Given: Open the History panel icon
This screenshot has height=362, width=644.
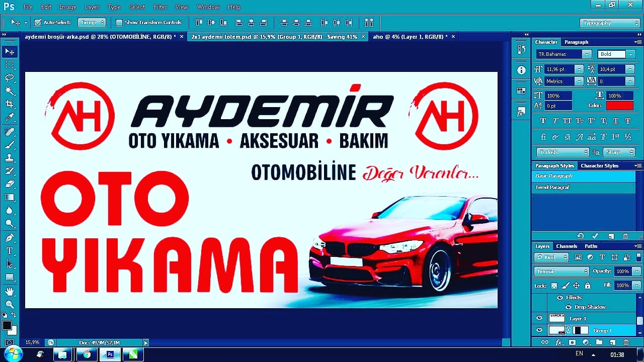Looking at the screenshot, I should 521,49.
